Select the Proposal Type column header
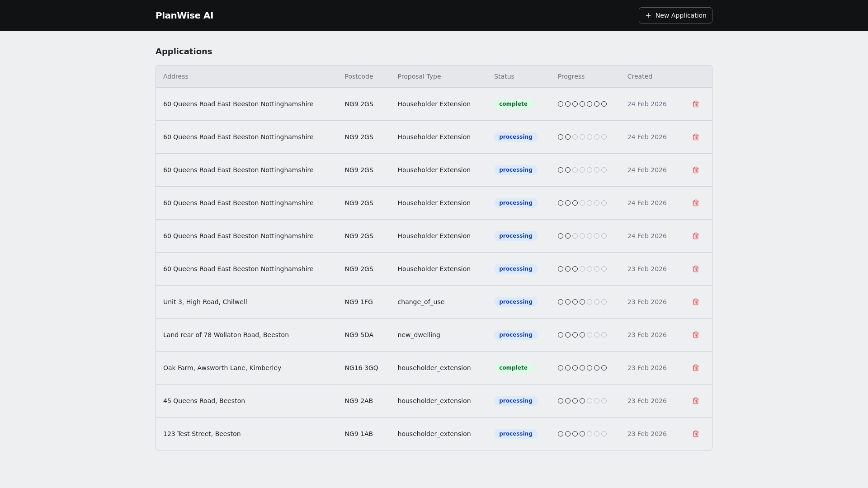 point(419,76)
